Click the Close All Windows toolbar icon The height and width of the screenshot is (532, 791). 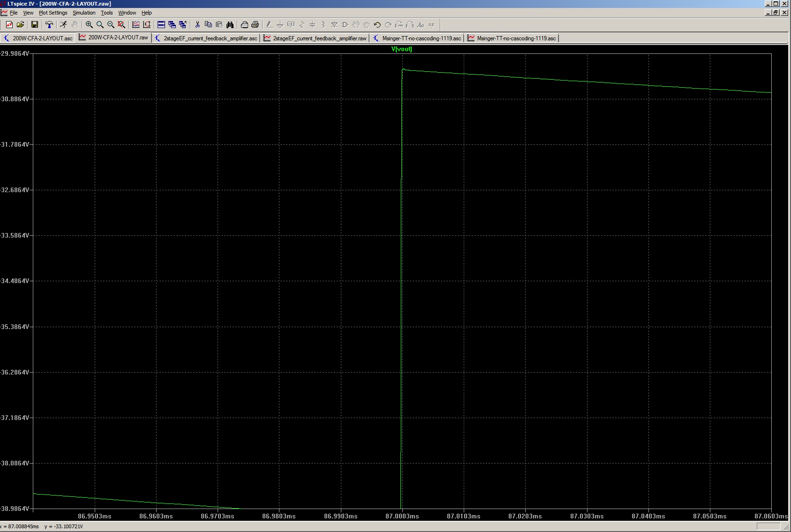pyautogui.click(x=183, y=25)
